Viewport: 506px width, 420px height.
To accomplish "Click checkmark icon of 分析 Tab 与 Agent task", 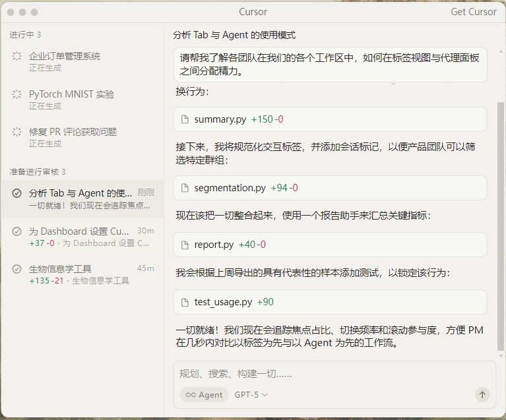I will point(16,193).
